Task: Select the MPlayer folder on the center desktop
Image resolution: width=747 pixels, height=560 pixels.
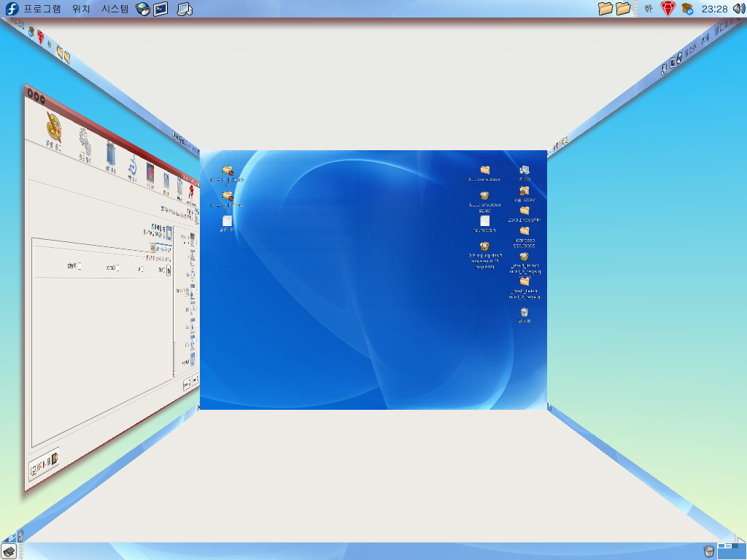Action: pos(524,214)
